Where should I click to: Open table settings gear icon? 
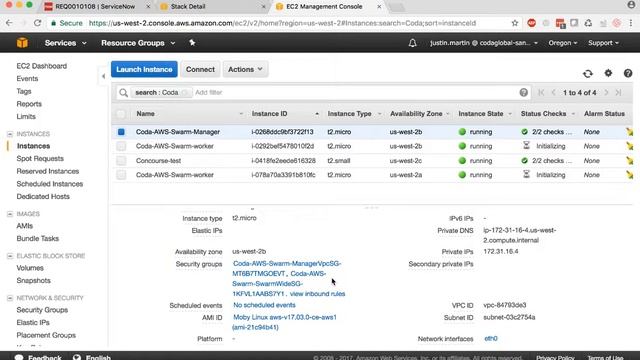[608, 73]
